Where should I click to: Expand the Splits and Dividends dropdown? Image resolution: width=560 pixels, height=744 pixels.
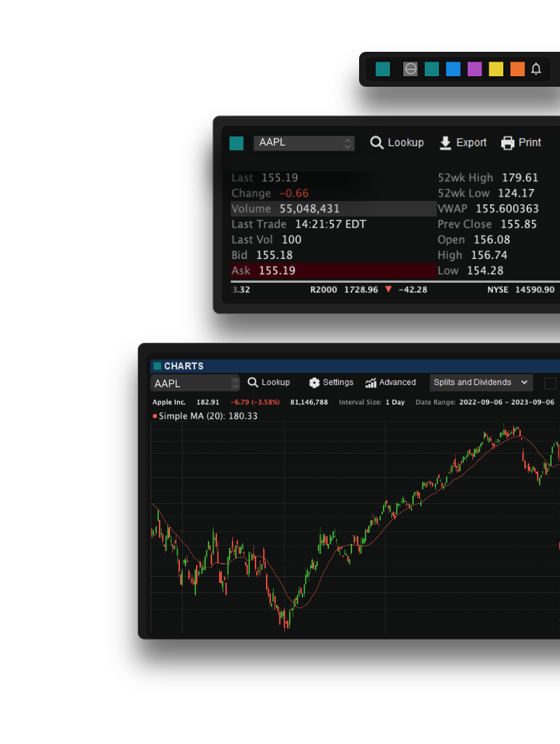click(x=481, y=383)
